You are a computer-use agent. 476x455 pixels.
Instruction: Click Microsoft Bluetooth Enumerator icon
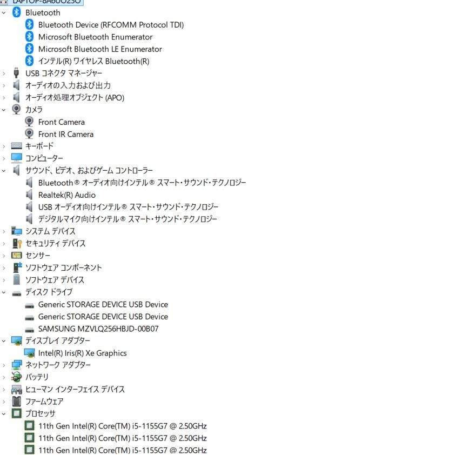click(30, 36)
